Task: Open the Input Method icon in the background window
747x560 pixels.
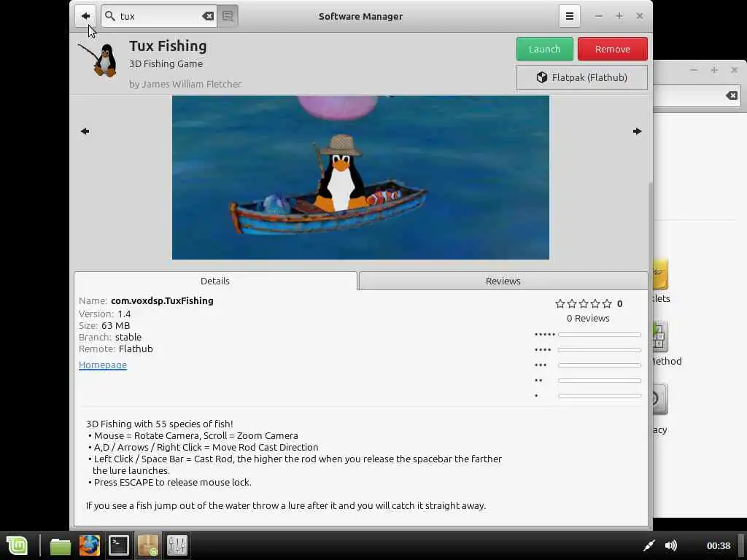Action: 660,336
